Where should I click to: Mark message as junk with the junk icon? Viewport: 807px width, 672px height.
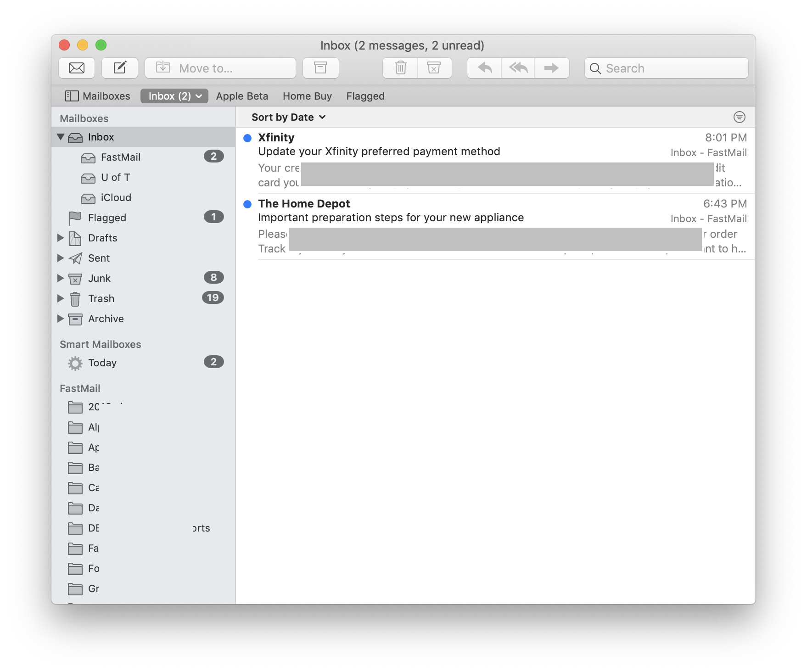pyautogui.click(x=434, y=68)
